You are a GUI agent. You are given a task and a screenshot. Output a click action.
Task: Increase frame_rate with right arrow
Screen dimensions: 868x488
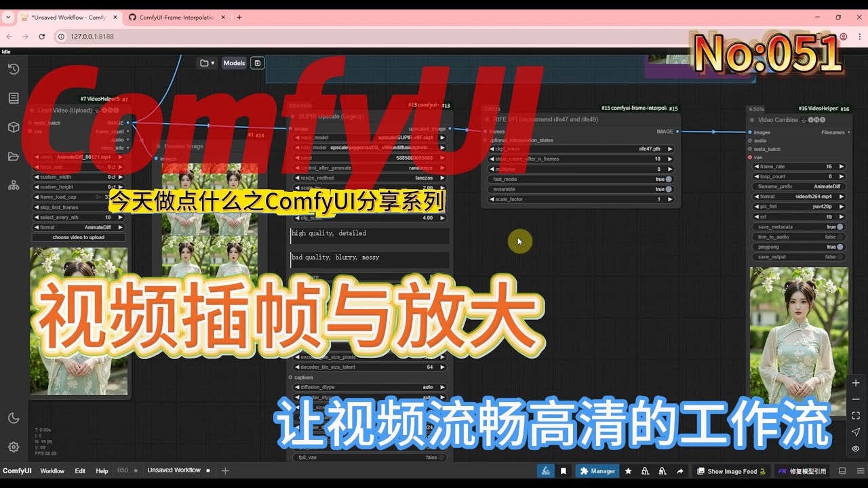[842, 166]
